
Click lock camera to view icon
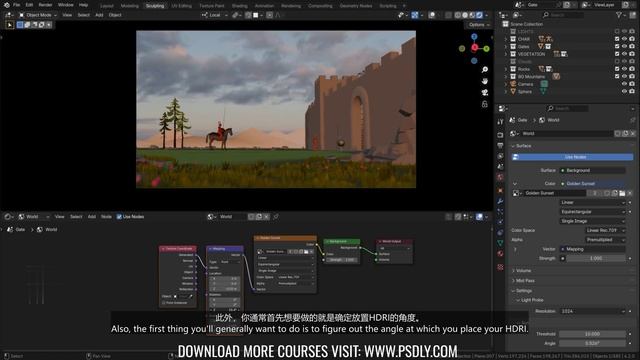tap(484, 104)
